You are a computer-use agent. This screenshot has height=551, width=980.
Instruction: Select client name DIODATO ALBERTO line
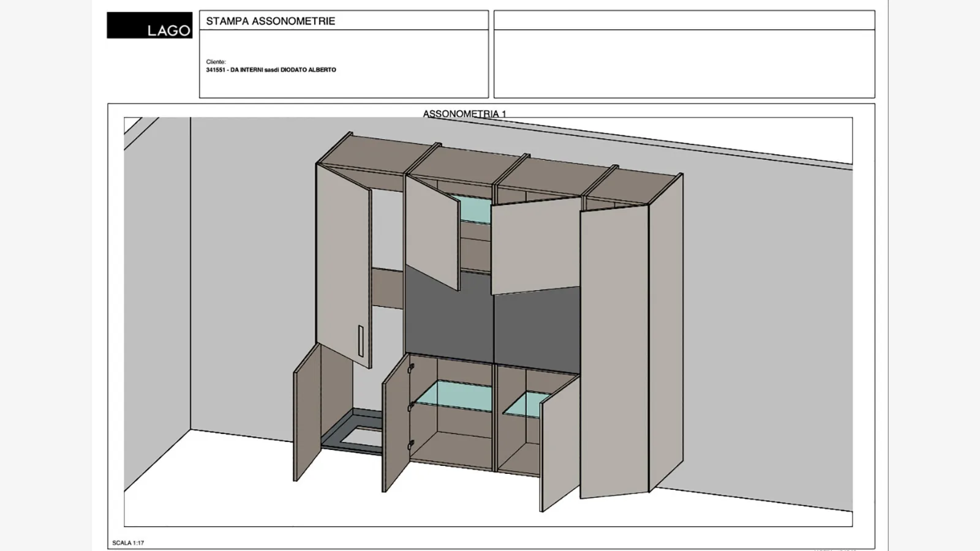point(271,70)
